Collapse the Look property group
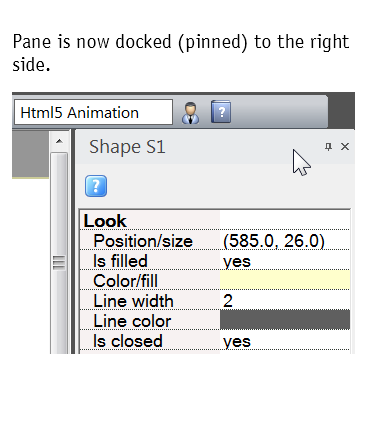 coord(105,221)
